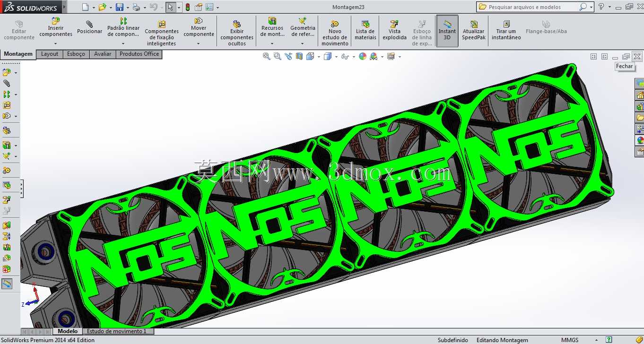Image resolution: width=644 pixels, height=344 pixels.
Task: Expand the Inserir componentes dropdown arrow
Action: coord(56,44)
